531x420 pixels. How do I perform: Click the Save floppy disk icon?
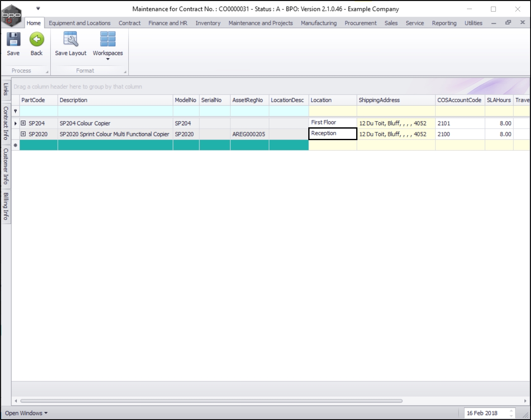pyautogui.click(x=13, y=39)
